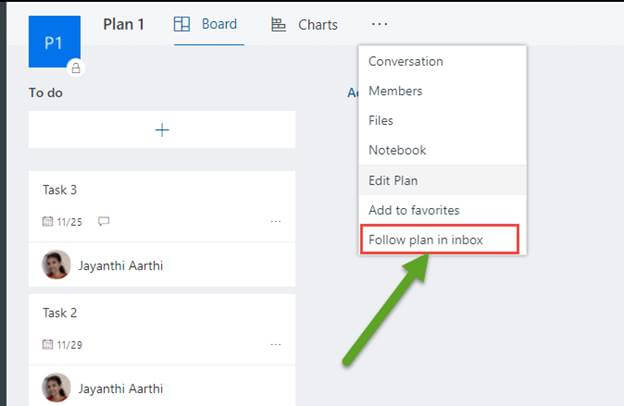Click the P1 plan logo tile

pyautogui.click(x=55, y=42)
